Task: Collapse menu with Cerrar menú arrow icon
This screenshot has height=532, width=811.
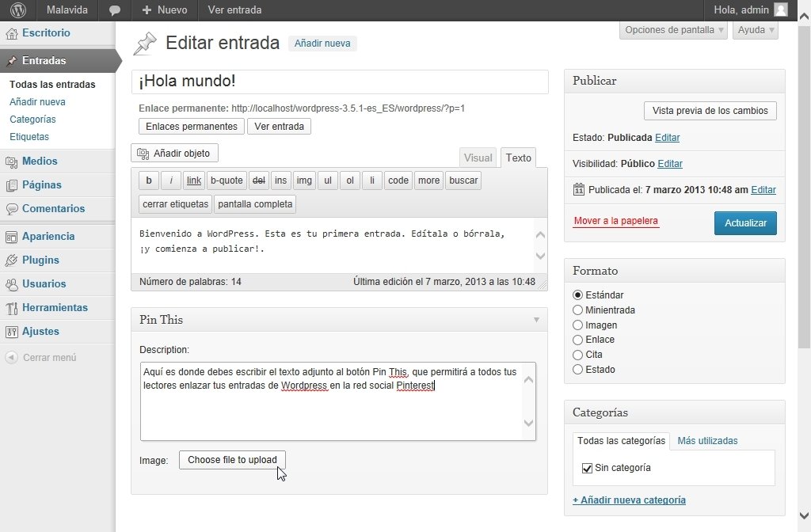Action: pyautogui.click(x=11, y=357)
